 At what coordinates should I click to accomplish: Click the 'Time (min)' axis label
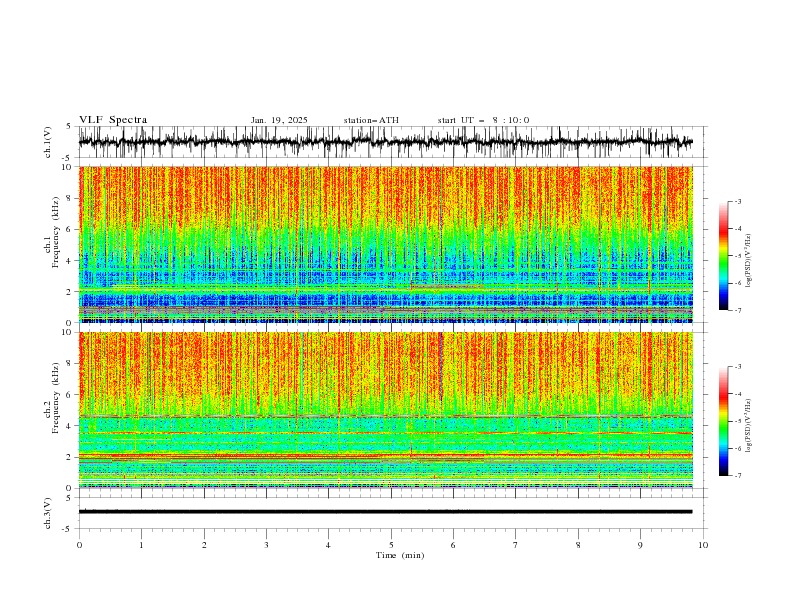click(x=400, y=555)
